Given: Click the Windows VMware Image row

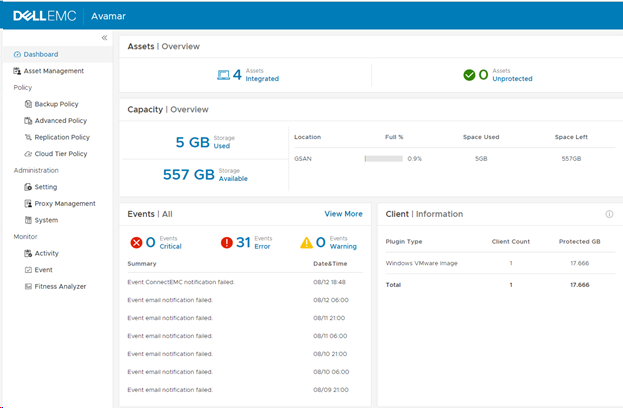Looking at the screenshot, I should pos(423,263).
